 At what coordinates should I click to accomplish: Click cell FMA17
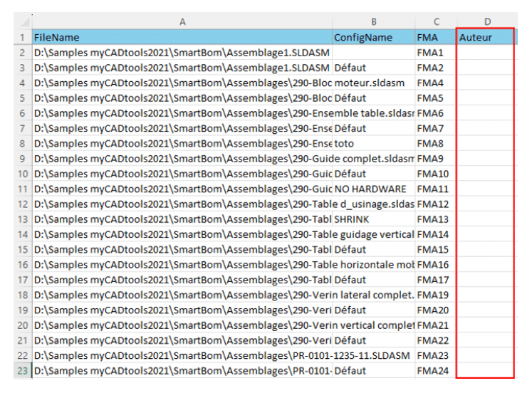[x=436, y=280]
